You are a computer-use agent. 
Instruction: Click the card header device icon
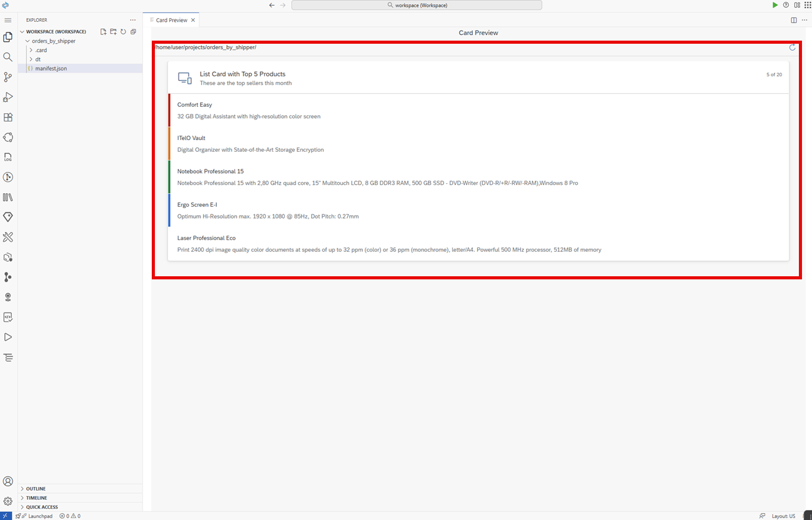[x=184, y=78]
